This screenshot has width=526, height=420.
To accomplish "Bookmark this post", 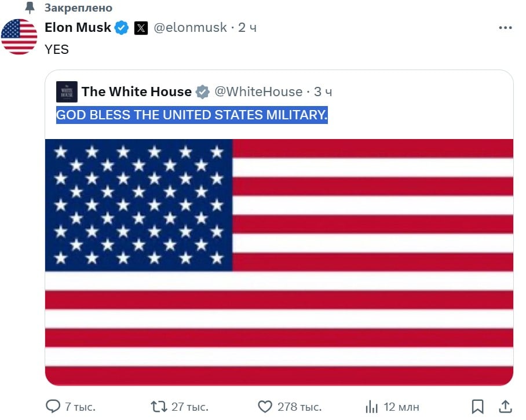I will [x=478, y=406].
